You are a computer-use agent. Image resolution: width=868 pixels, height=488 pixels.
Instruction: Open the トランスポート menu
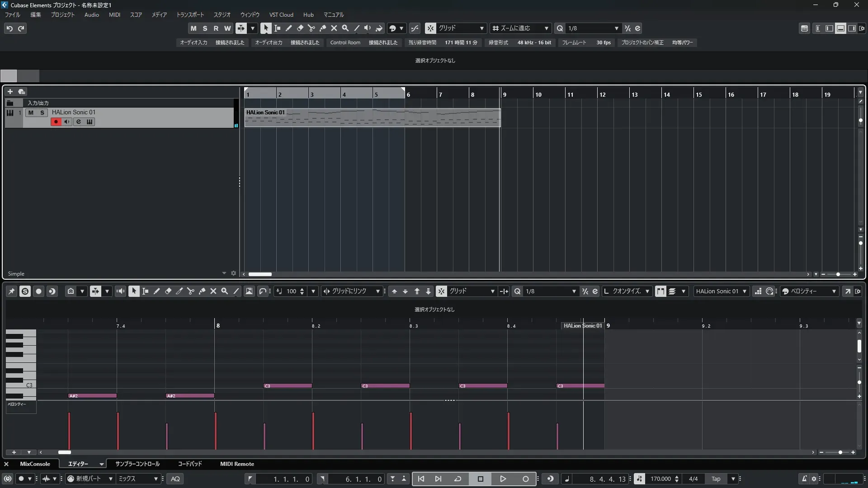(190, 14)
